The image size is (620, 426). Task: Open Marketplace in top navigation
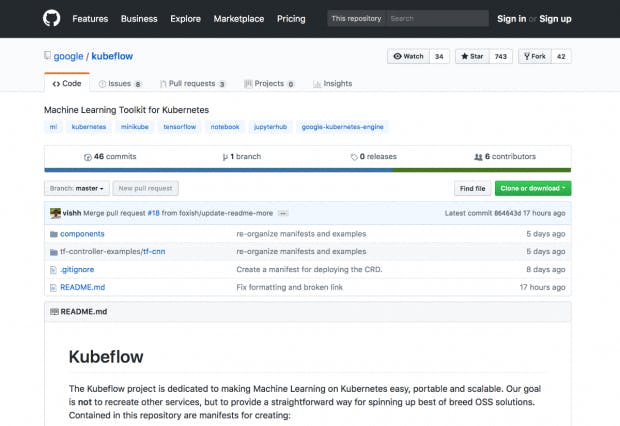pos(239,19)
